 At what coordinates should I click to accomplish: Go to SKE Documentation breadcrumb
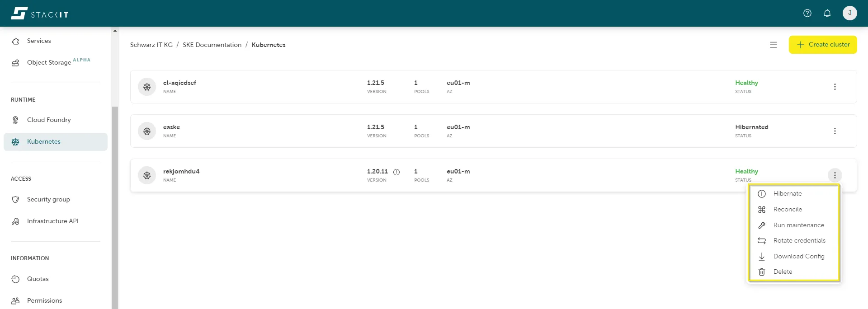(212, 45)
